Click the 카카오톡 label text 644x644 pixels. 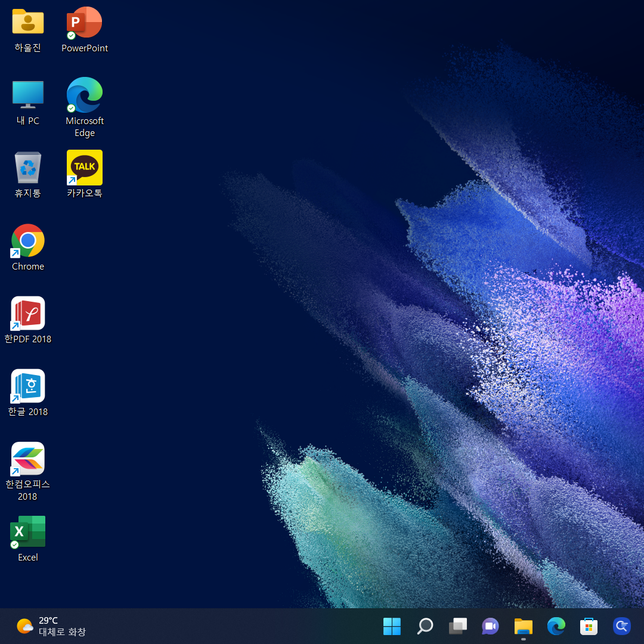[85, 193]
